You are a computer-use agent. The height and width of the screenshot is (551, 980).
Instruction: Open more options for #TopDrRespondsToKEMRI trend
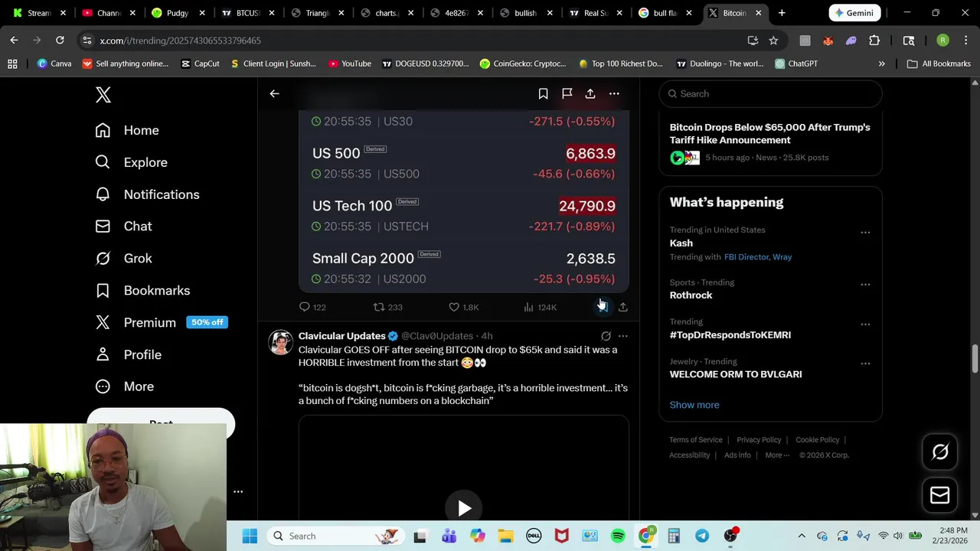(865, 324)
